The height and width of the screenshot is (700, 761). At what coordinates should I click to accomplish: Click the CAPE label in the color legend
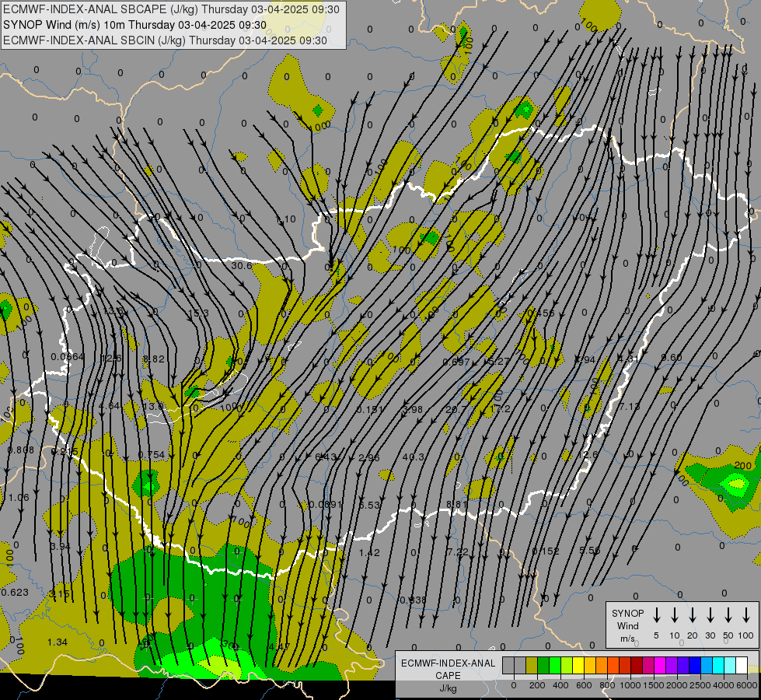(x=448, y=676)
